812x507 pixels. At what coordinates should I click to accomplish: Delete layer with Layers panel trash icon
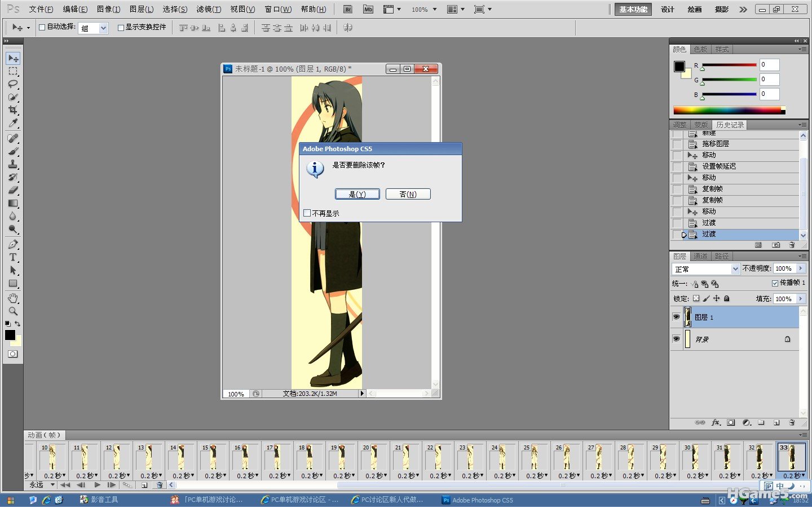point(792,422)
